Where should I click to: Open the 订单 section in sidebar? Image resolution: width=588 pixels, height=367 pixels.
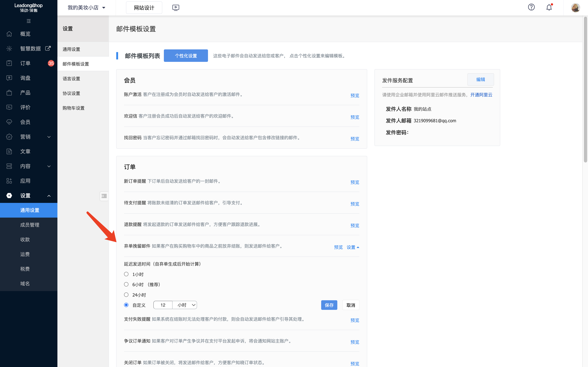click(x=25, y=63)
